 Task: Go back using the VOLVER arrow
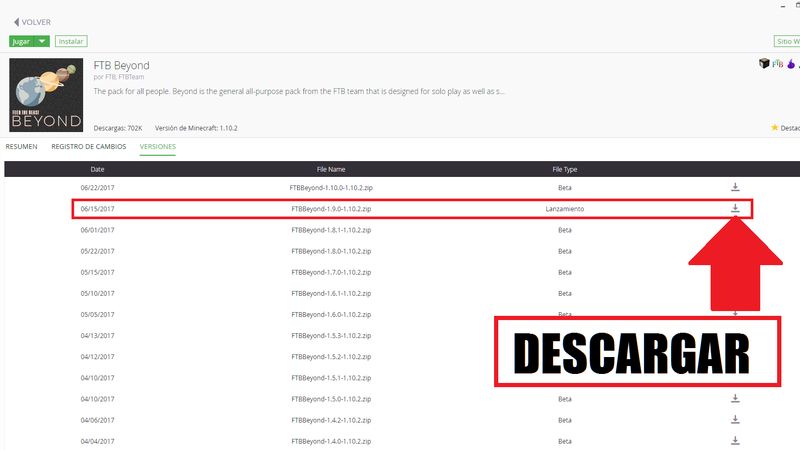32,22
